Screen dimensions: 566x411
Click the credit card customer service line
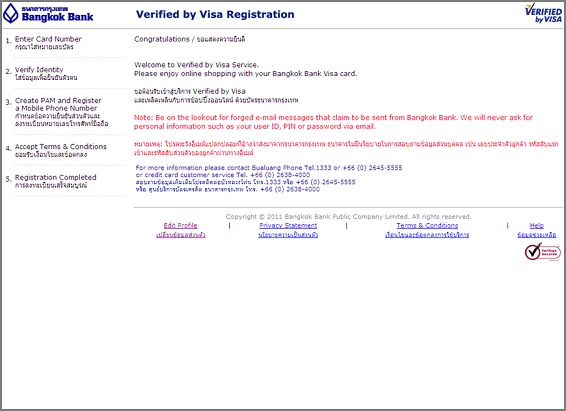tap(223, 175)
